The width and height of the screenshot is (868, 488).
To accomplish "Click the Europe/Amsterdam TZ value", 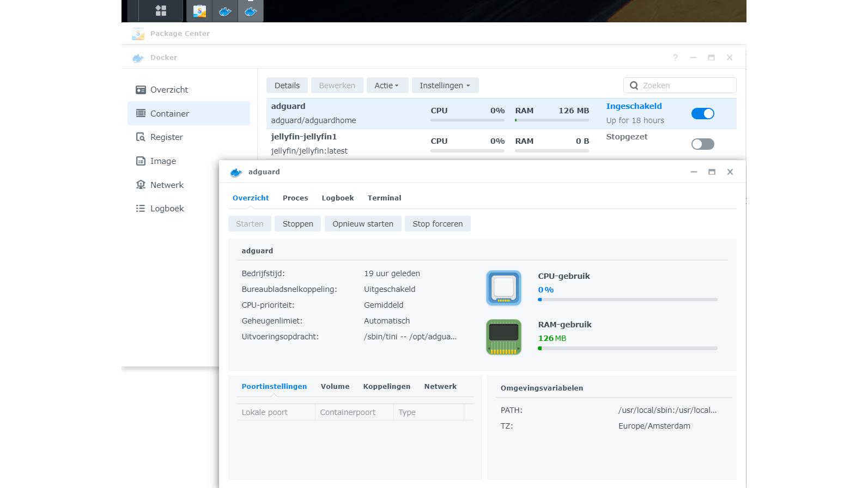I will pyautogui.click(x=654, y=426).
